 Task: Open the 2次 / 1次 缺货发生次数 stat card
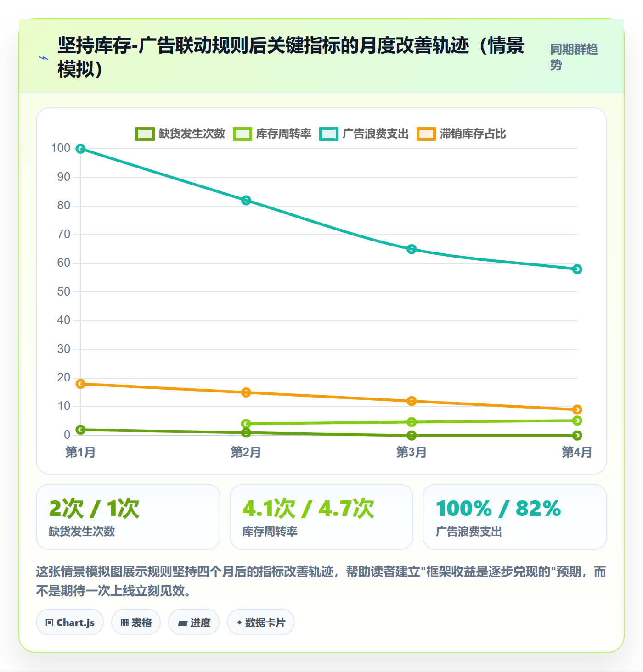click(128, 517)
